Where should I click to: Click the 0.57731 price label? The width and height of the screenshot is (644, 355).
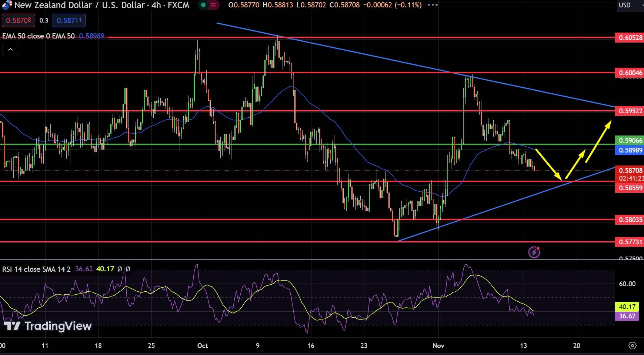pyautogui.click(x=629, y=242)
